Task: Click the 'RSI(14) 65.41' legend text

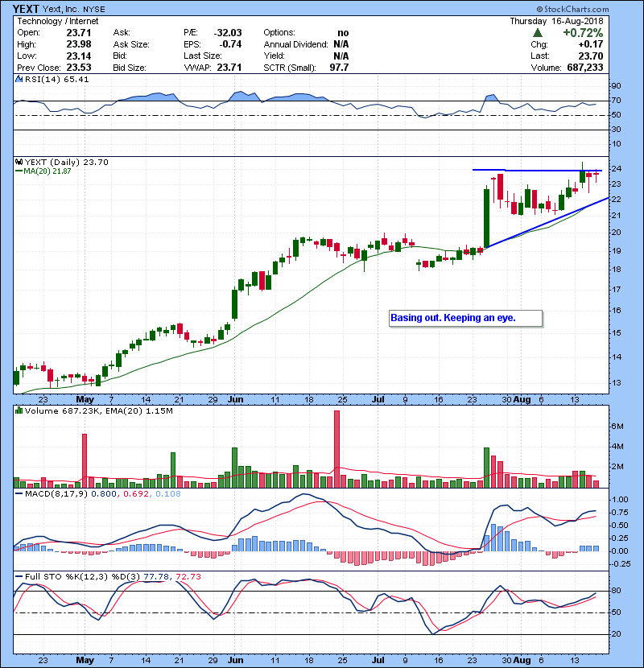Action: (56, 79)
